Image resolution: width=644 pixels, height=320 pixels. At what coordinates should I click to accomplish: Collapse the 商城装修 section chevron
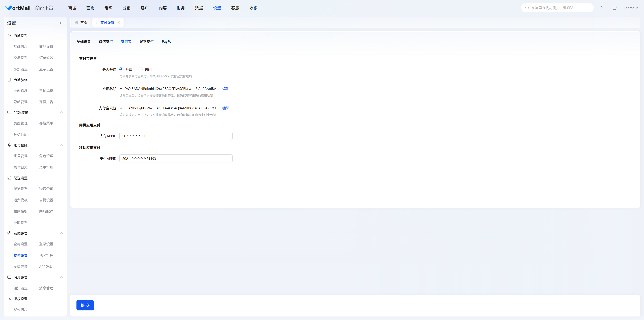61,80
